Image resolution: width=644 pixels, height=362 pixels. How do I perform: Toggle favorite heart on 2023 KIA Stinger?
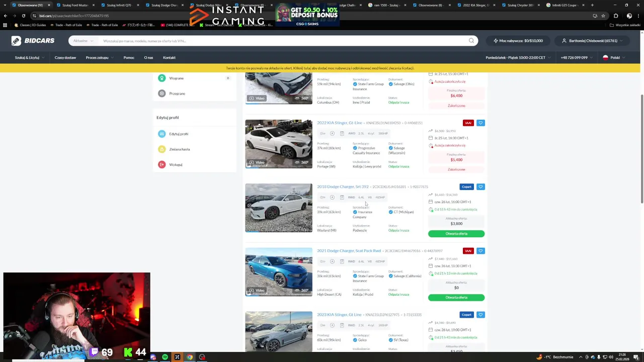480,315
